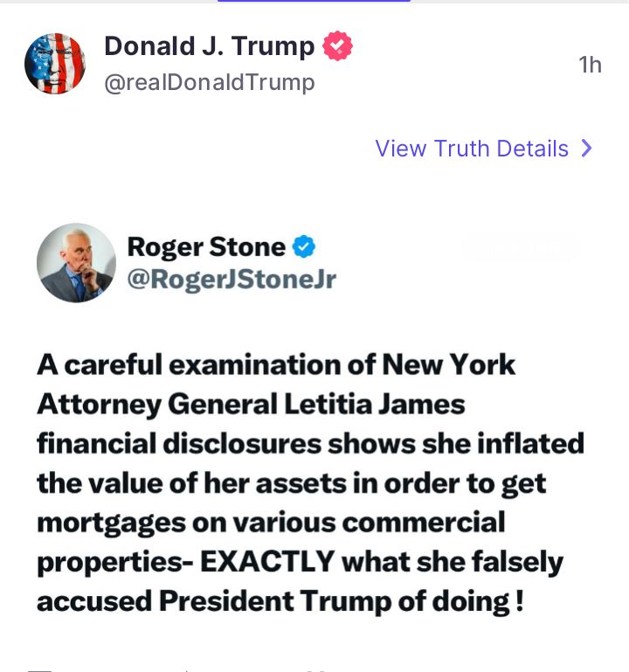Click the red verified badge beside Trump's name
This screenshot has width=629, height=672.
coord(337,46)
